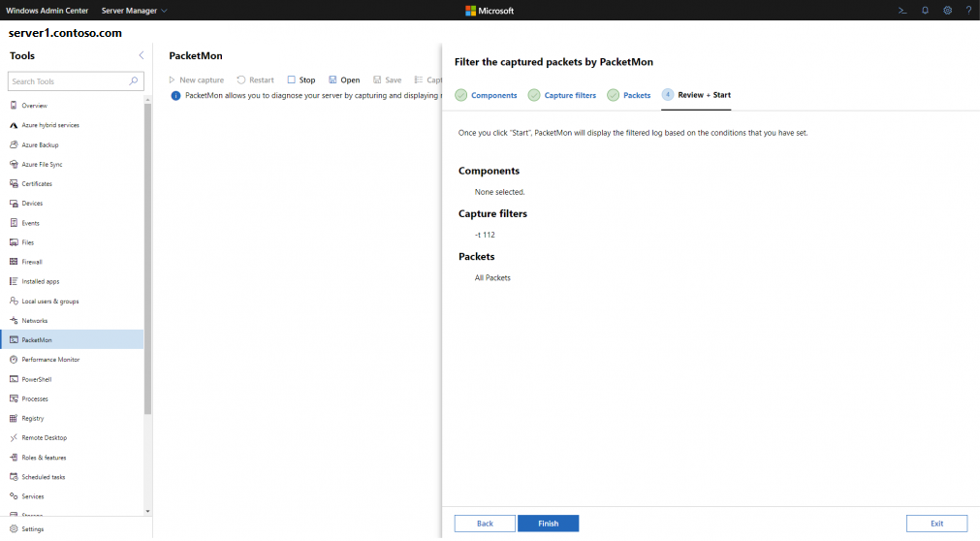Click 'All Packets' text under Packets
The height and width of the screenshot is (541, 980).
[x=492, y=277]
